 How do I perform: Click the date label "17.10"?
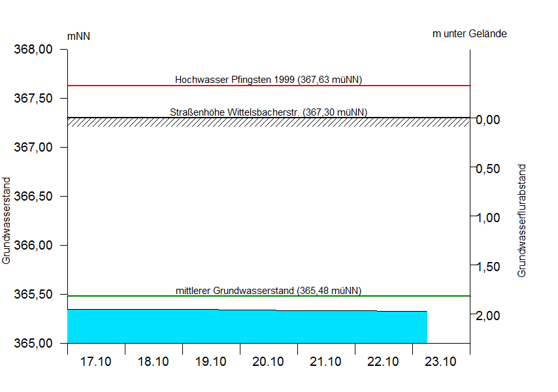click(x=96, y=362)
